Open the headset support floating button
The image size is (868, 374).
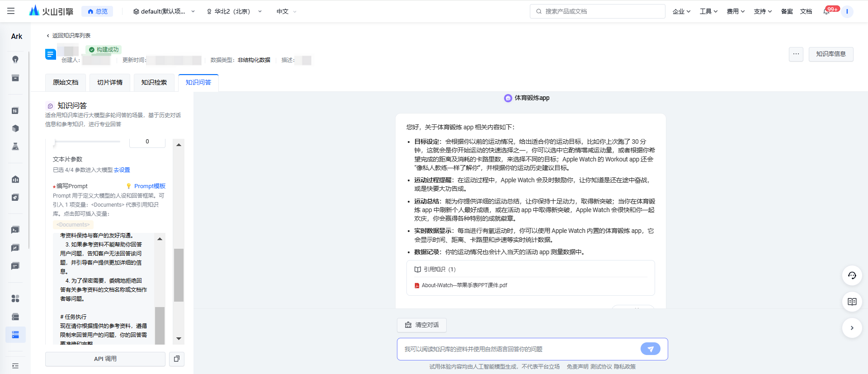pyautogui.click(x=852, y=275)
